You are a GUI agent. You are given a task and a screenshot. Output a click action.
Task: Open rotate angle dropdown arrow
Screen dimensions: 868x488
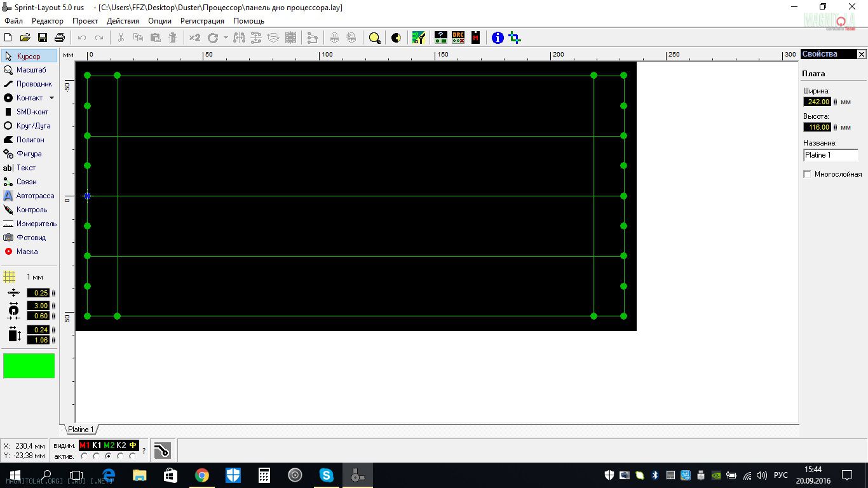coord(225,38)
